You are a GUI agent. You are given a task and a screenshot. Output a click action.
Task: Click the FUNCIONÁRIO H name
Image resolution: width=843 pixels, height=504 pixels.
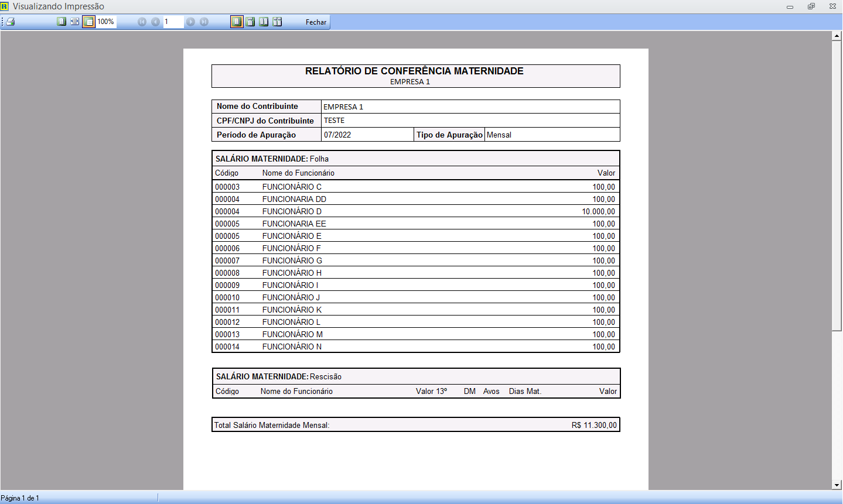(x=292, y=273)
